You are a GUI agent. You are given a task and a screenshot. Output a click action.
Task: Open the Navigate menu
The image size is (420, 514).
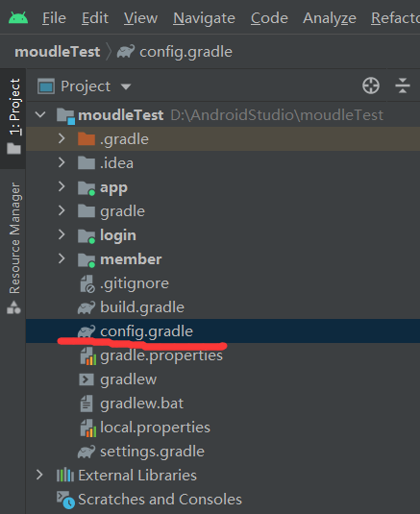[204, 18]
